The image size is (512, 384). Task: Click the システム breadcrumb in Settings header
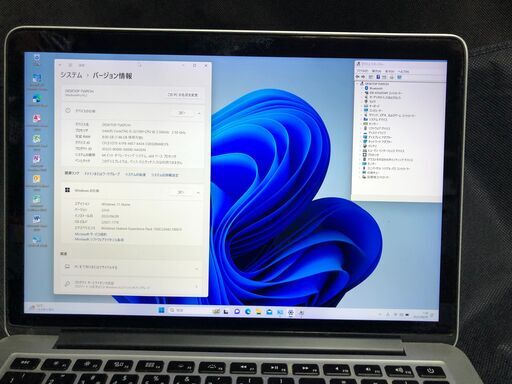(x=71, y=75)
